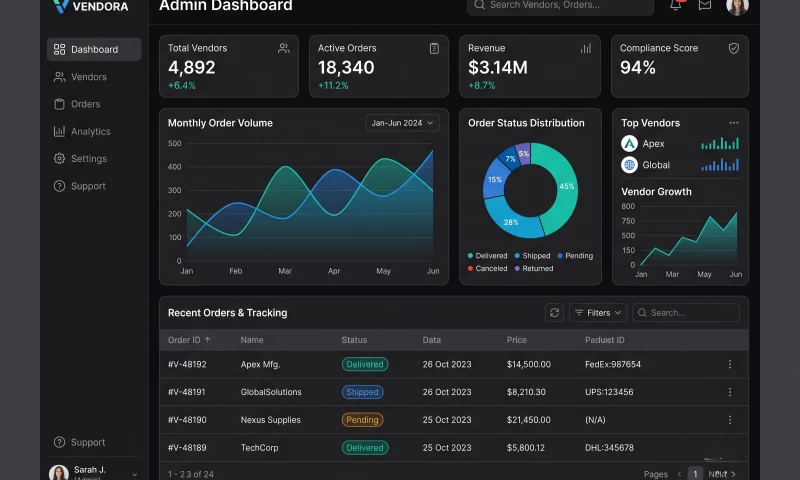Open the Filters dropdown
Image resolution: width=800 pixels, height=480 pixels.
[x=598, y=313]
